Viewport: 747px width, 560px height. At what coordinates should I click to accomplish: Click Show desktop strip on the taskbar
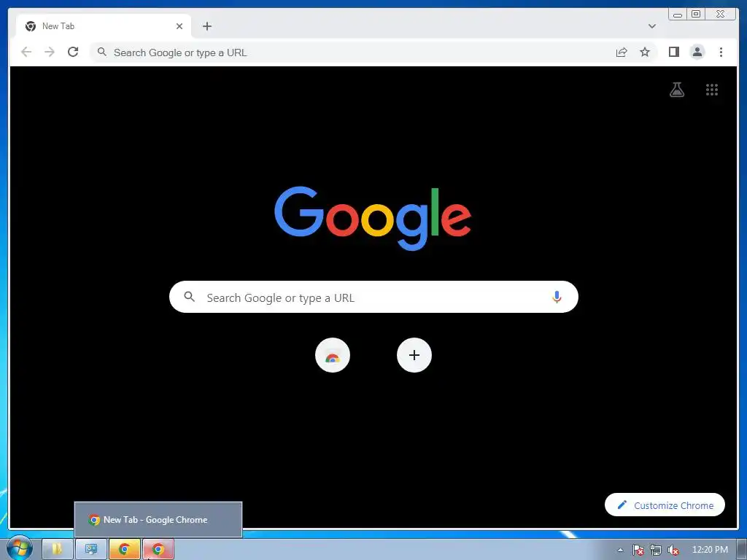pos(742,550)
